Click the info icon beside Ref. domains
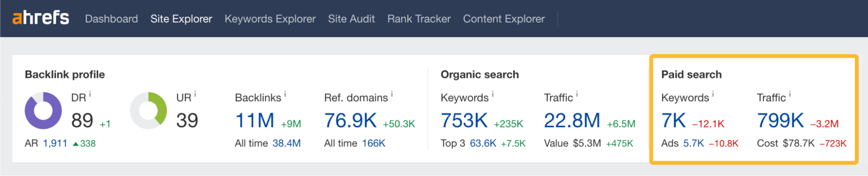The image size is (868, 176). coord(392,94)
